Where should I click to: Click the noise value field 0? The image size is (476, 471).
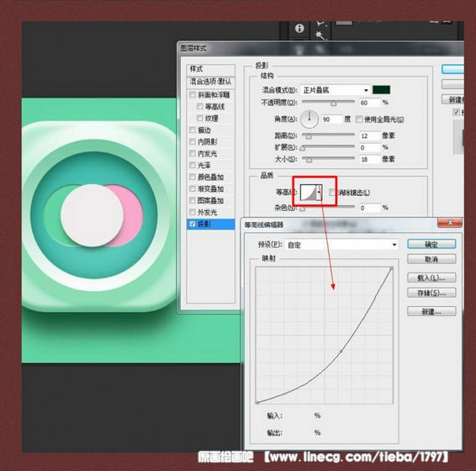click(x=369, y=208)
